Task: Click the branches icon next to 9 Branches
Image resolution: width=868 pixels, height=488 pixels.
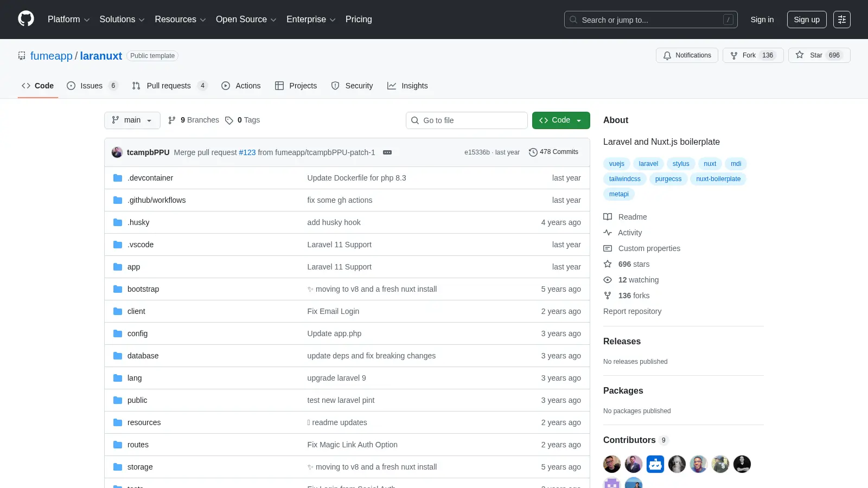Action: (x=172, y=120)
